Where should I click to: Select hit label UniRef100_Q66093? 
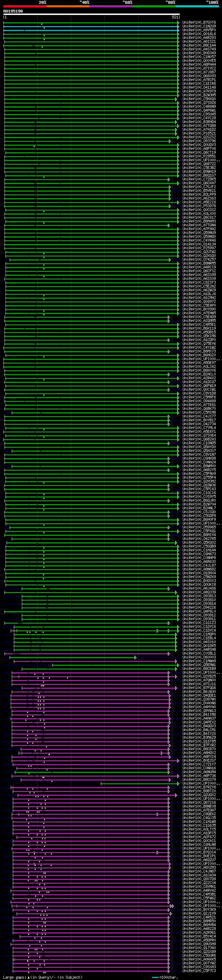[x=199, y=76]
